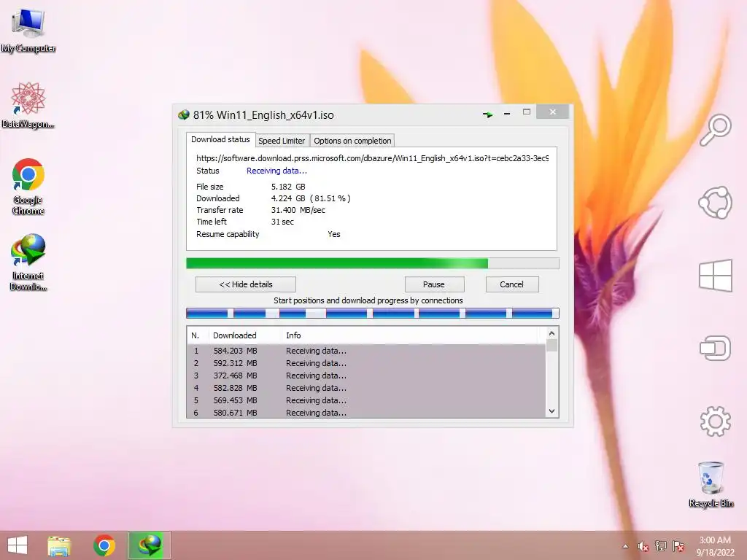The image size is (747, 560).
Task: Open the Recycle Bin
Action: [x=711, y=484]
